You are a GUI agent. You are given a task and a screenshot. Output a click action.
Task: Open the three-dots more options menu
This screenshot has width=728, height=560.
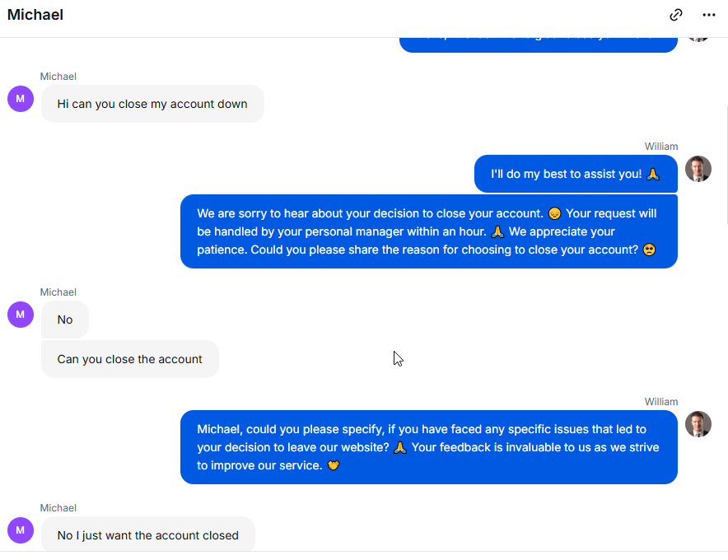point(708,15)
